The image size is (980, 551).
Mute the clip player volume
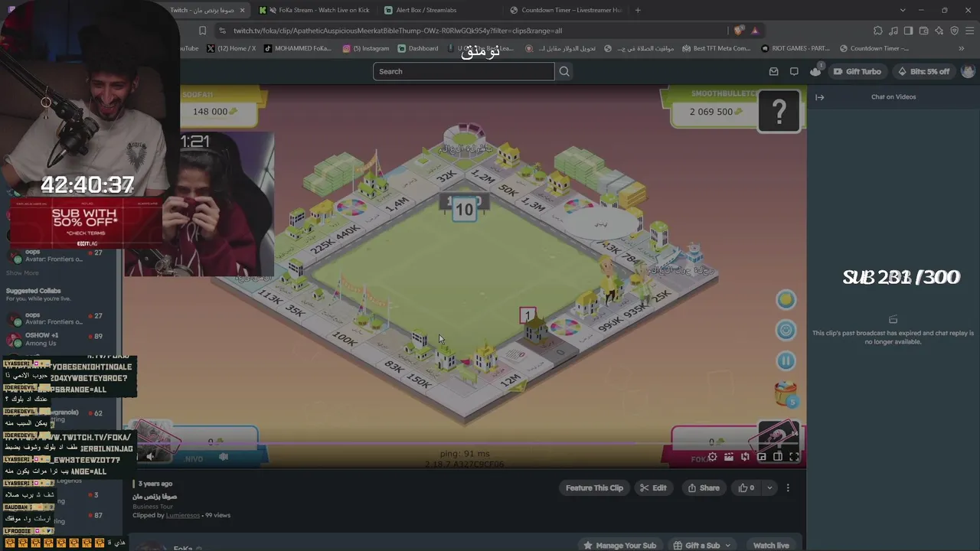pyautogui.click(x=150, y=457)
